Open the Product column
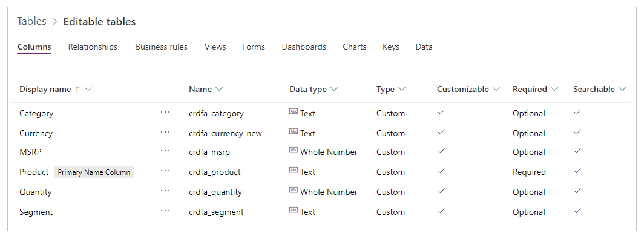644x239 pixels. pos(34,172)
